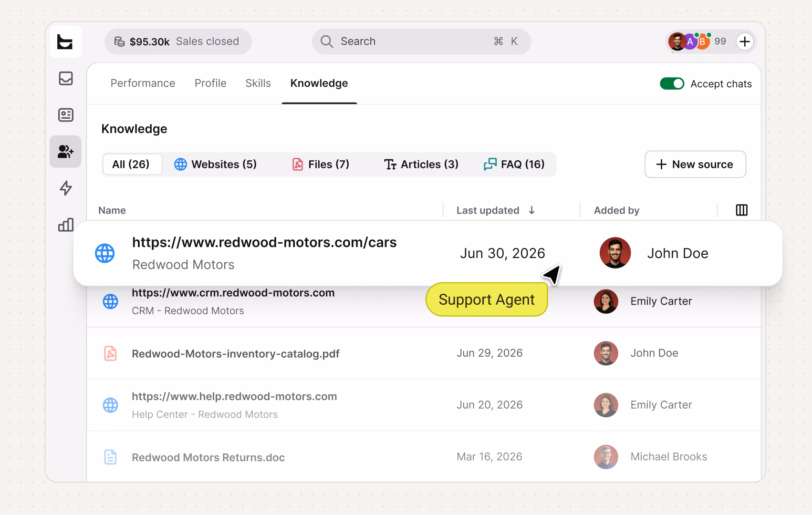Open the bar chart reports icon
This screenshot has width=812, height=515.
click(66, 225)
